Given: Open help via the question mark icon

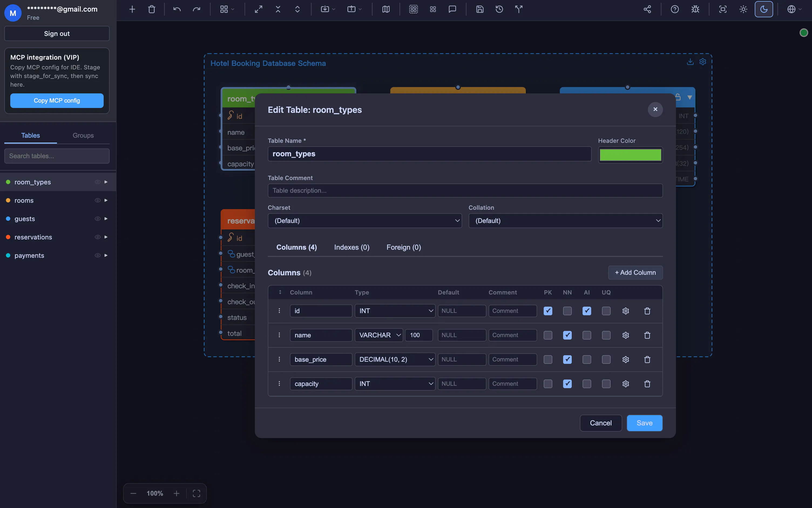Looking at the screenshot, I should coord(675,9).
